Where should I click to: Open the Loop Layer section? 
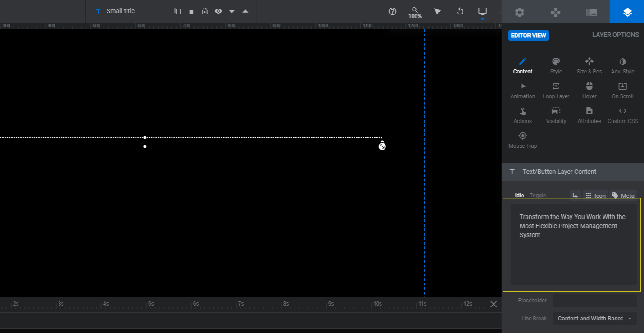coord(556,91)
